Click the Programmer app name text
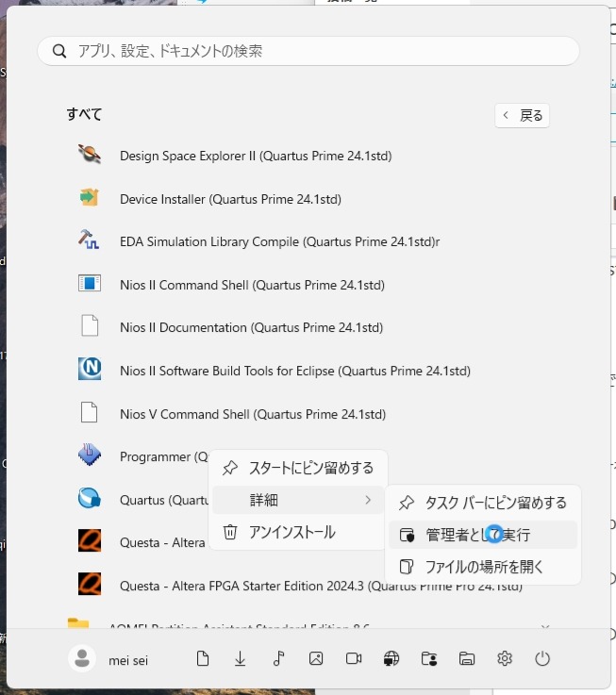 tap(163, 456)
